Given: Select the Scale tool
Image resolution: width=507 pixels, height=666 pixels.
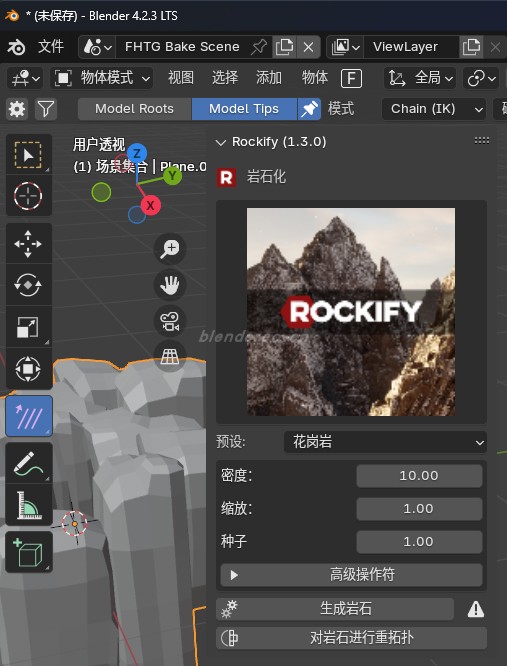Looking at the screenshot, I should click(x=28, y=326).
